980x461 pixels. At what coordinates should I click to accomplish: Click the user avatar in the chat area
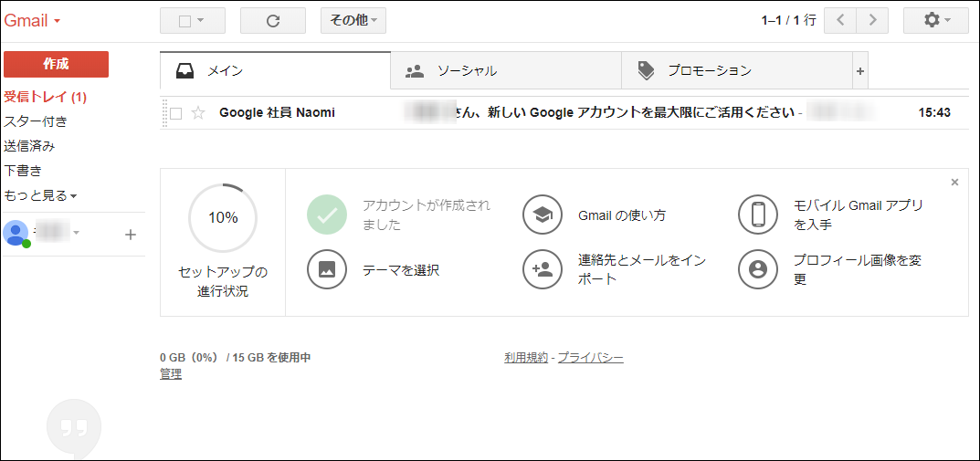click(x=16, y=234)
